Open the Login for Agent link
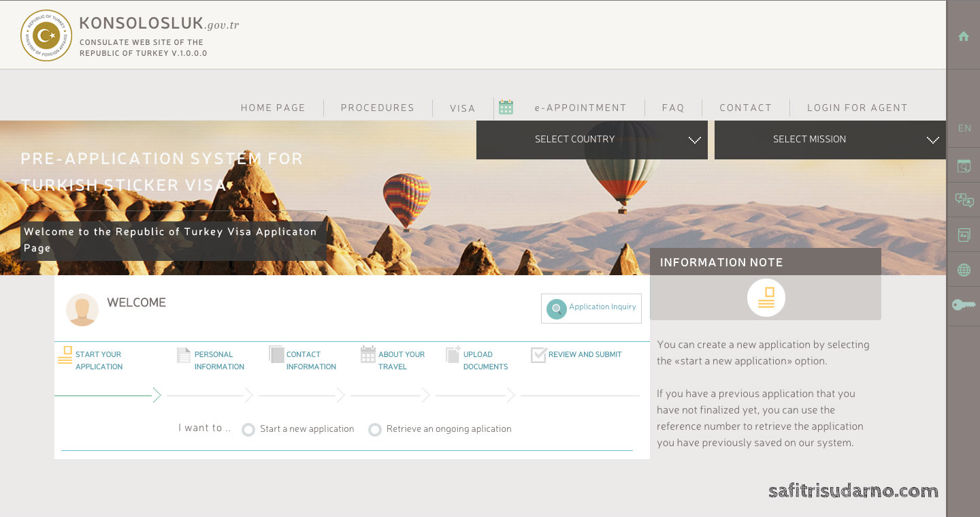Screen dimensions: 980x517 [x=857, y=108]
